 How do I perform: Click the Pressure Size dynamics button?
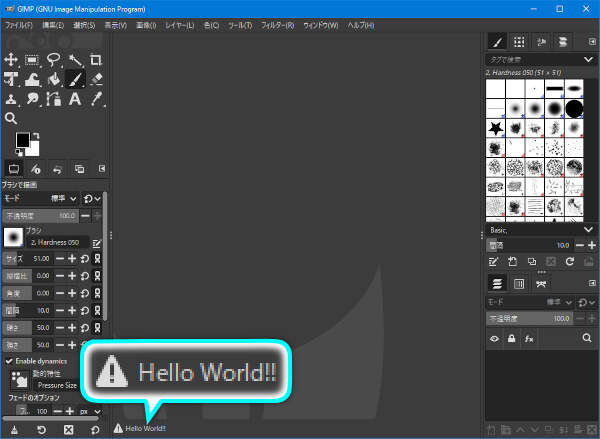tap(56, 384)
